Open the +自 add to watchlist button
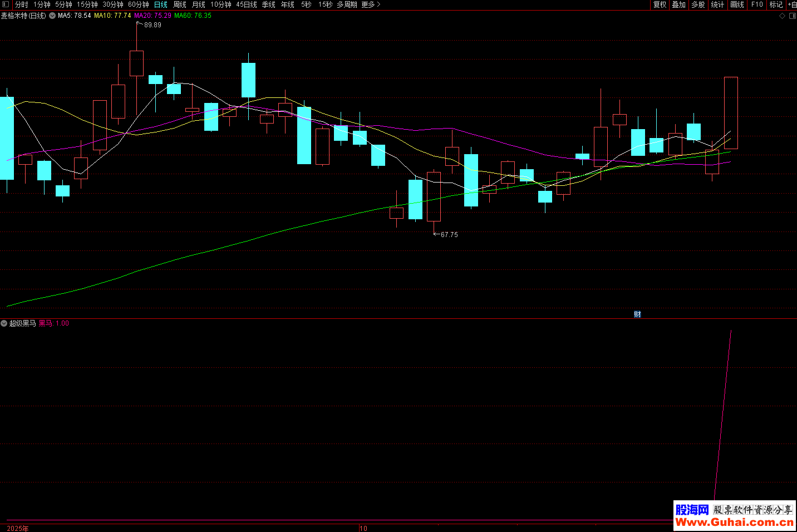Image resolution: width=797 pixels, height=532 pixels. tap(791, 4)
